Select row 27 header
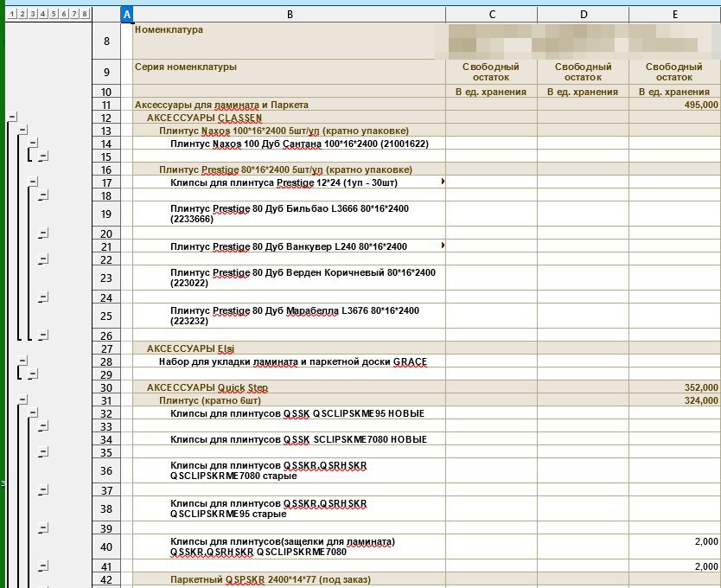Image resolution: width=721 pixels, height=588 pixels. [106, 348]
